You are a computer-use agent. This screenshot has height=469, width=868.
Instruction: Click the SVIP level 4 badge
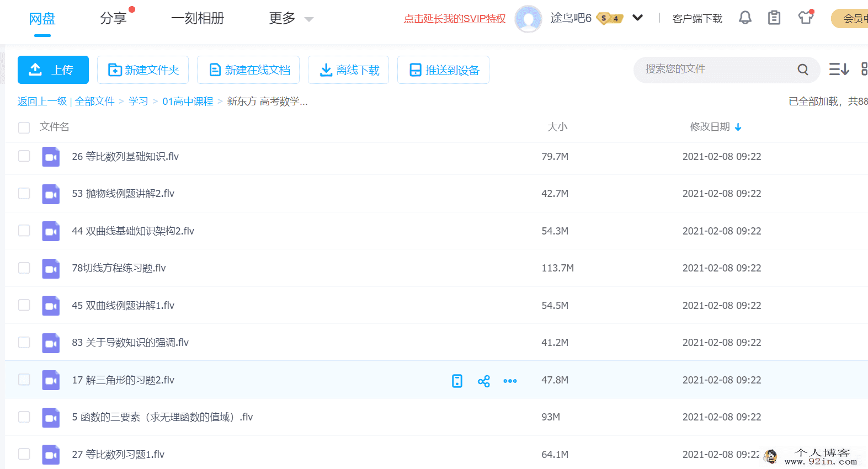tap(610, 18)
